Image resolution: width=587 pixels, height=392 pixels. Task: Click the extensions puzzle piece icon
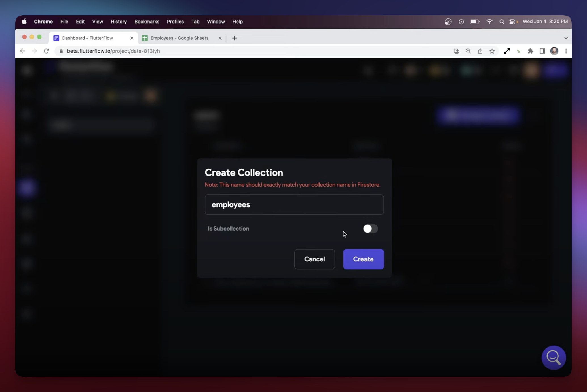coord(531,51)
